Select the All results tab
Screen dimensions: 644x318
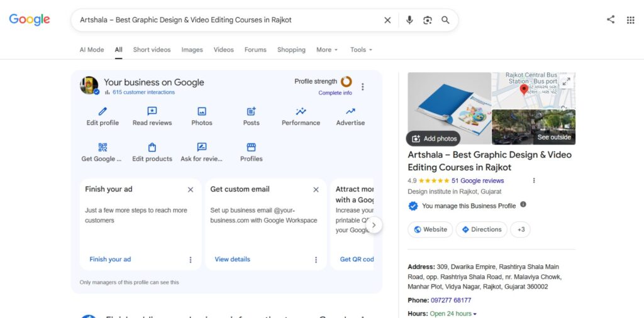point(118,50)
